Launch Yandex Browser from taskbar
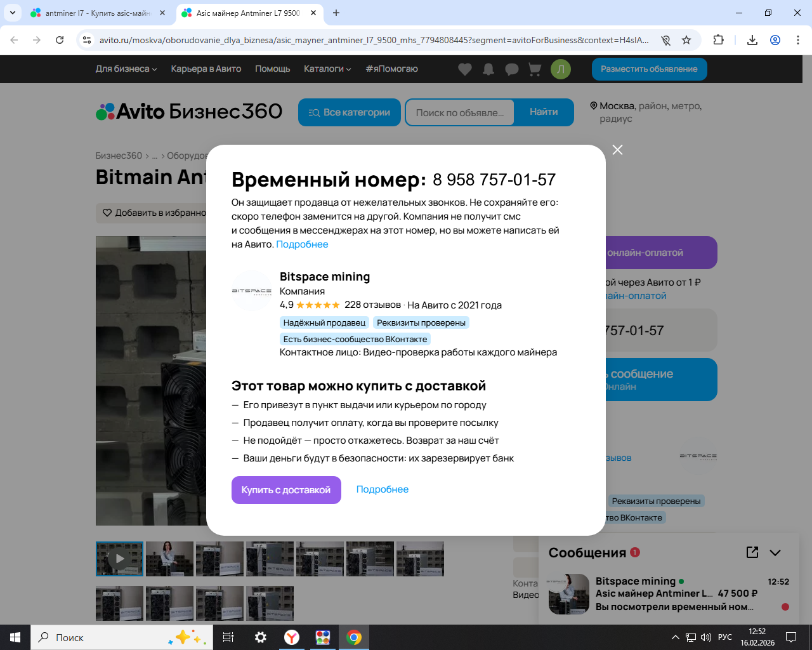 coord(292,637)
